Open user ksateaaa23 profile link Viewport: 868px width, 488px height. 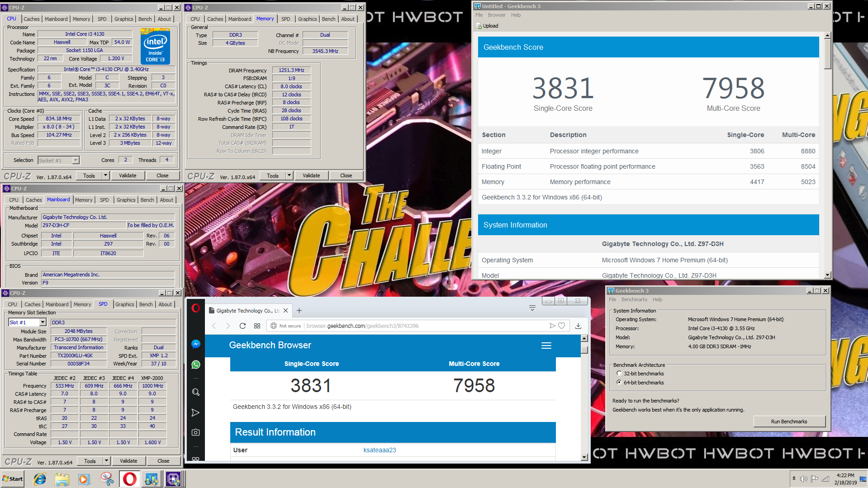tap(379, 450)
